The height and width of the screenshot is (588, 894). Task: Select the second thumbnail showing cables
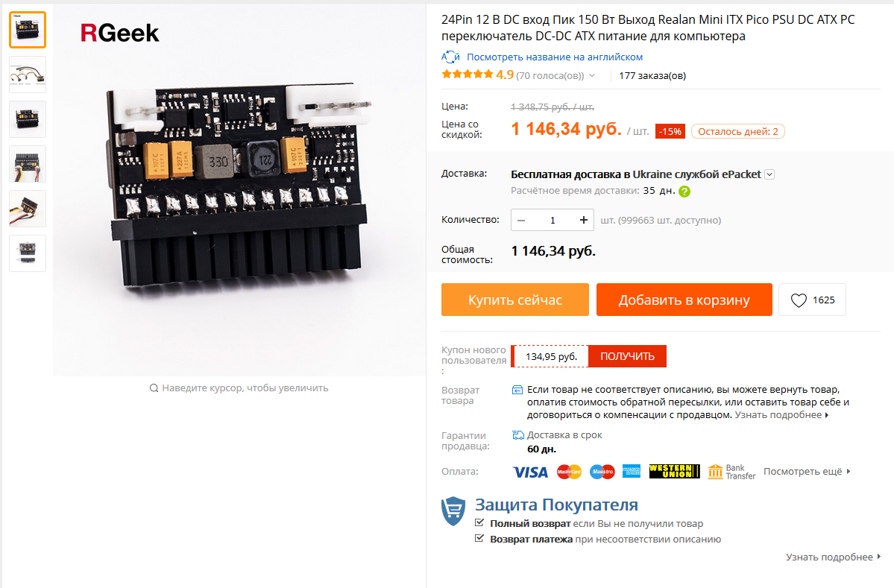28,74
